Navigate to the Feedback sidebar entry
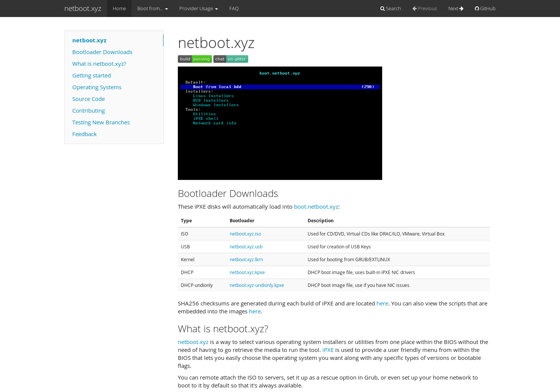 coord(84,134)
